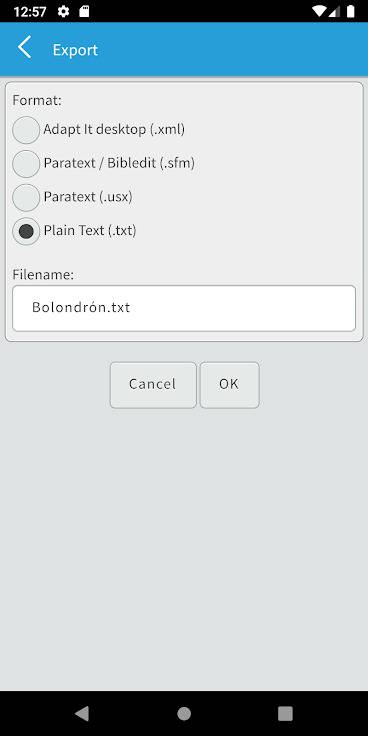
Task: Click the Cancel button
Action: point(153,385)
